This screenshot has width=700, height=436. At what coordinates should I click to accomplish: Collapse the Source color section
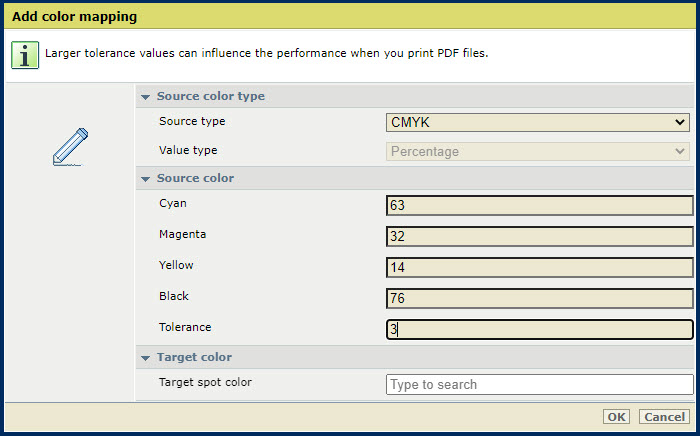pos(146,179)
